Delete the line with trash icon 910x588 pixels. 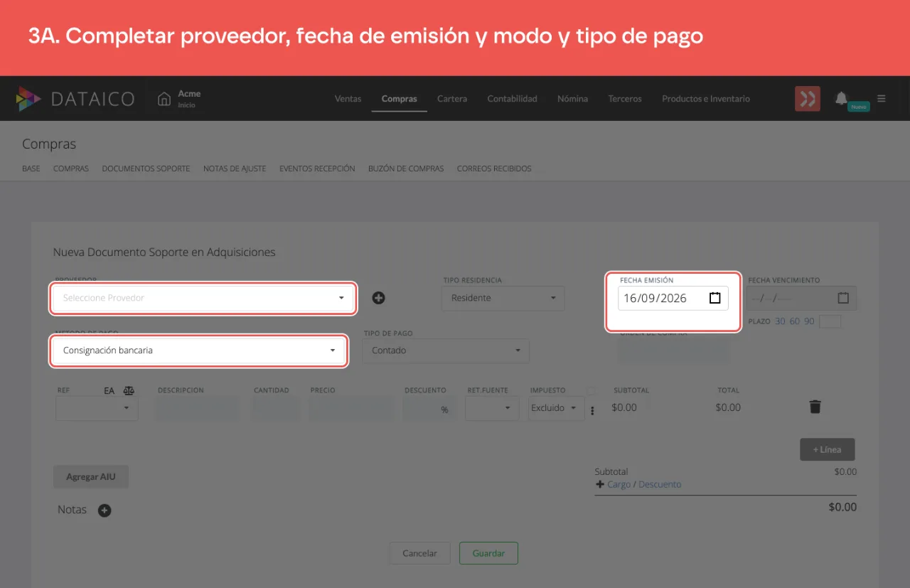(815, 407)
